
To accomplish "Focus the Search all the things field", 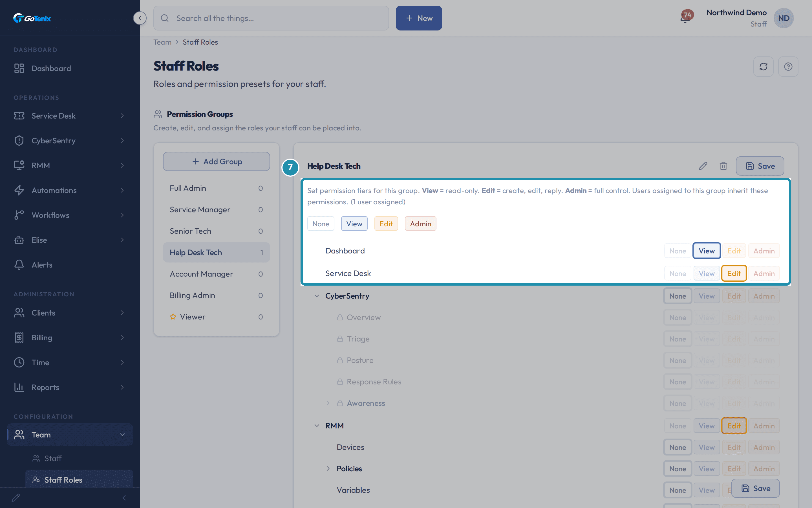I will pyautogui.click(x=271, y=18).
